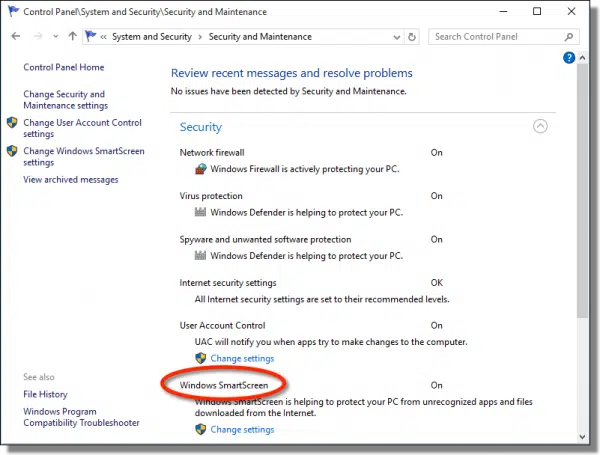The width and height of the screenshot is (600, 455).
Task: Click the Forward navigation arrow
Action: pos(38,36)
